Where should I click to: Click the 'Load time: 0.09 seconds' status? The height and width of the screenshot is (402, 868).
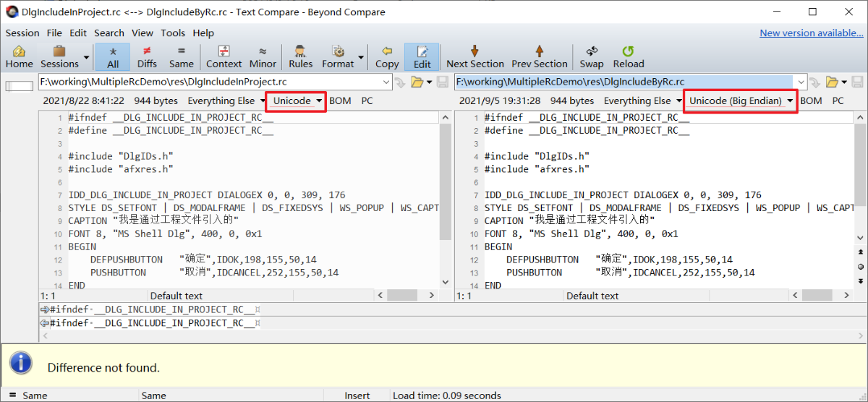tap(446, 395)
